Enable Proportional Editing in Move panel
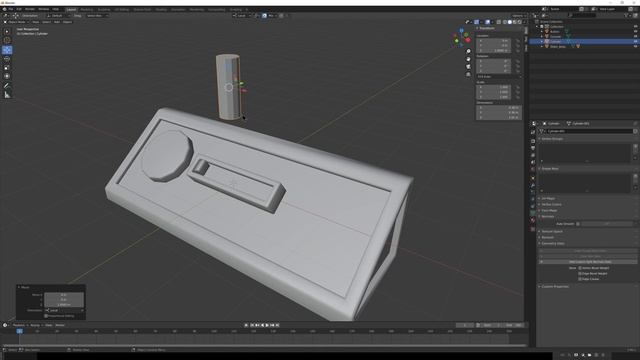The height and width of the screenshot is (360, 640). [x=46, y=316]
